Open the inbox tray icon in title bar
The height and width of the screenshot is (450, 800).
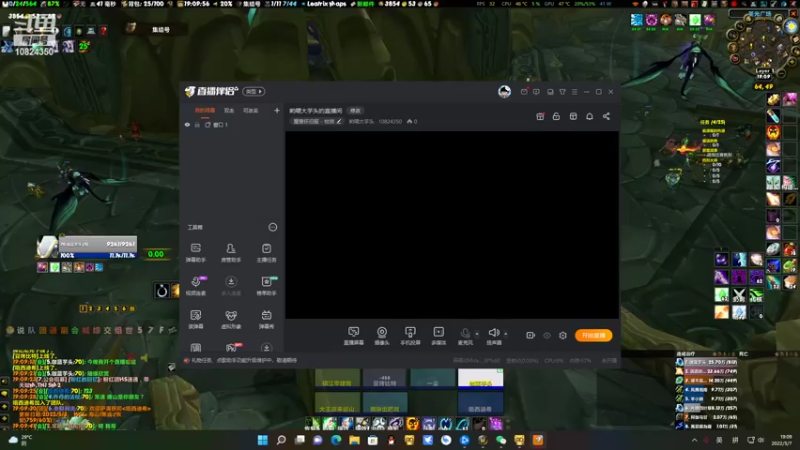click(x=550, y=92)
